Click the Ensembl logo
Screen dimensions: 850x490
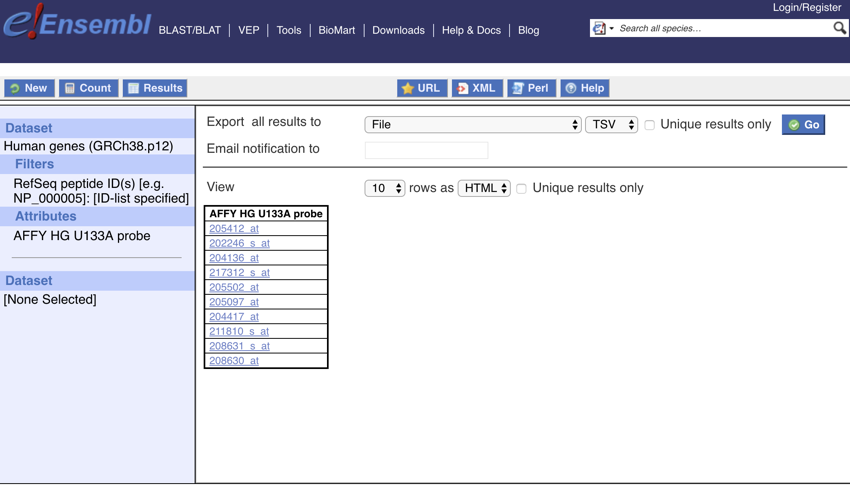pyautogui.click(x=77, y=24)
